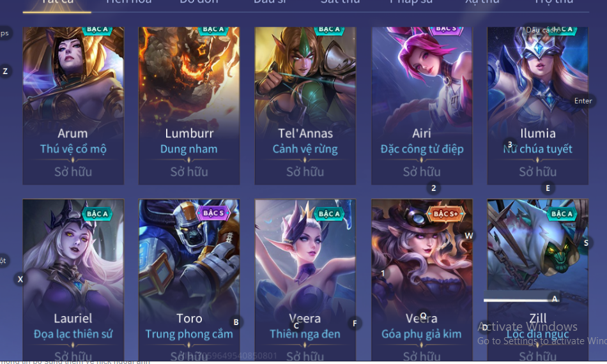Click Sở hữu under Tel'Annas
Image resolution: width=607 pixels, height=364 pixels.
(x=305, y=171)
